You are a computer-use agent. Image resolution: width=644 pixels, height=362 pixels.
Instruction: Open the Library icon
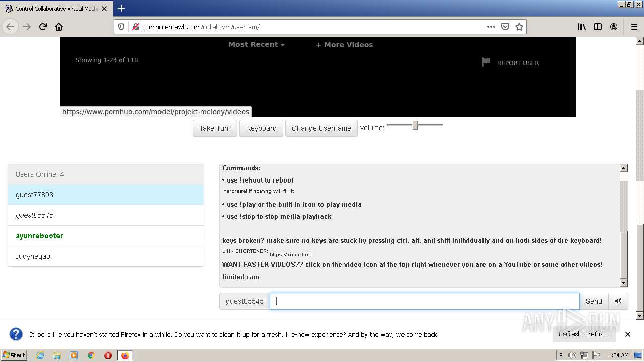582,27
